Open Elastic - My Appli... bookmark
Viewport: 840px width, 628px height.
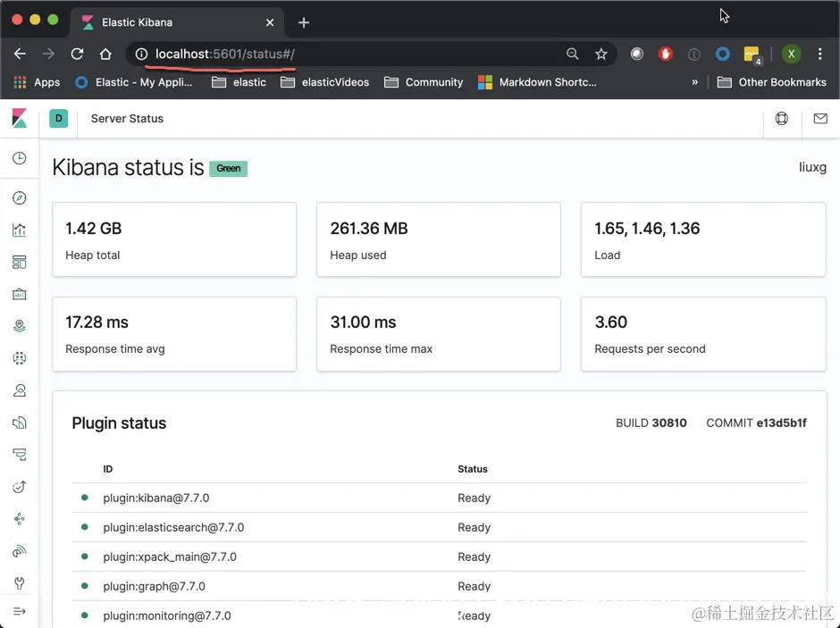(x=133, y=82)
